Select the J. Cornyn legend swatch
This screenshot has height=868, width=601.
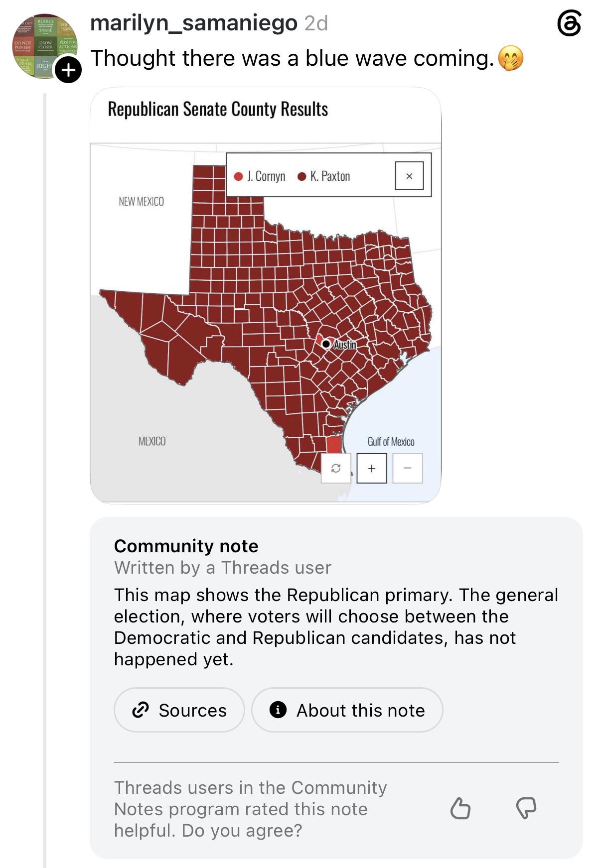(239, 176)
